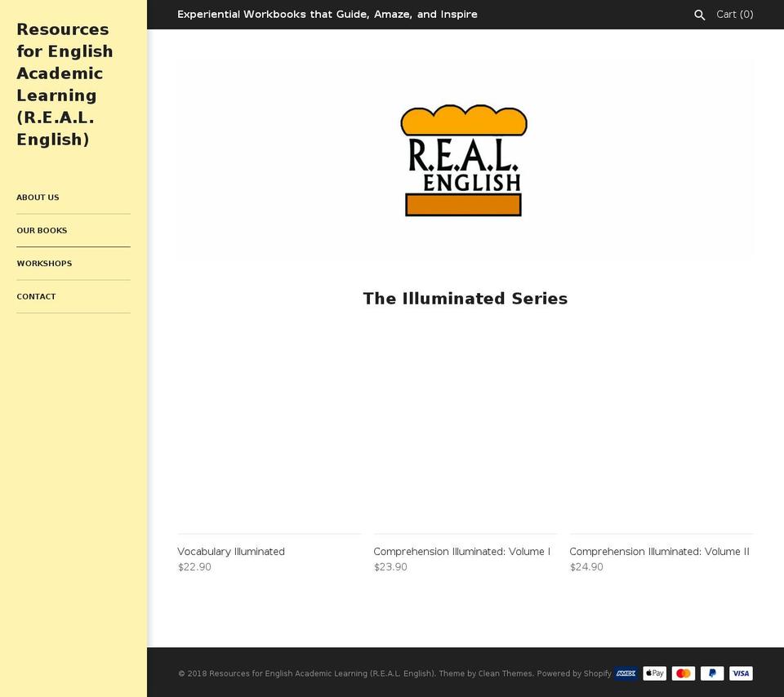
Task: Open the Vocabulary Illuminated product
Action: tap(231, 552)
